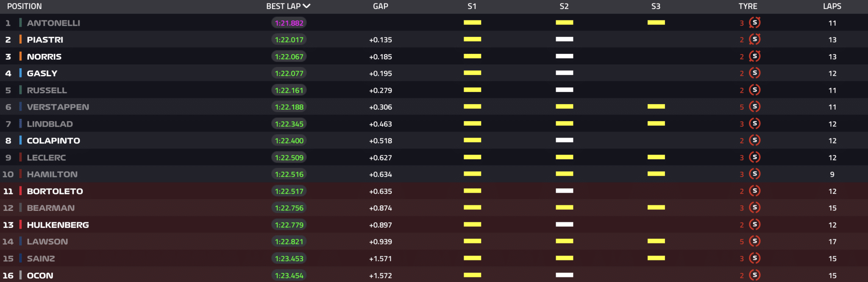Select driver name COLAPINTO
Image resolution: width=868 pixels, height=282 pixels.
[53, 141]
